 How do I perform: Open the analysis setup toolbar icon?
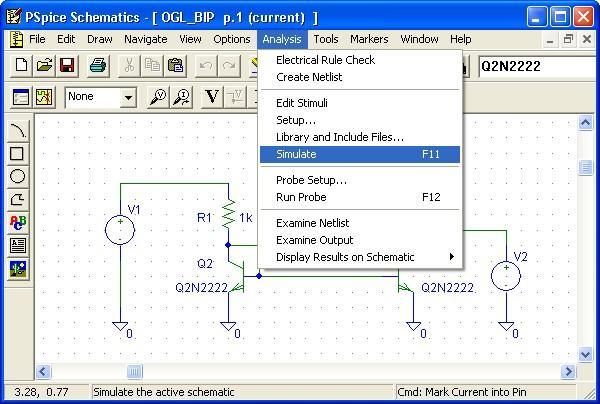pyautogui.click(x=21, y=97)
